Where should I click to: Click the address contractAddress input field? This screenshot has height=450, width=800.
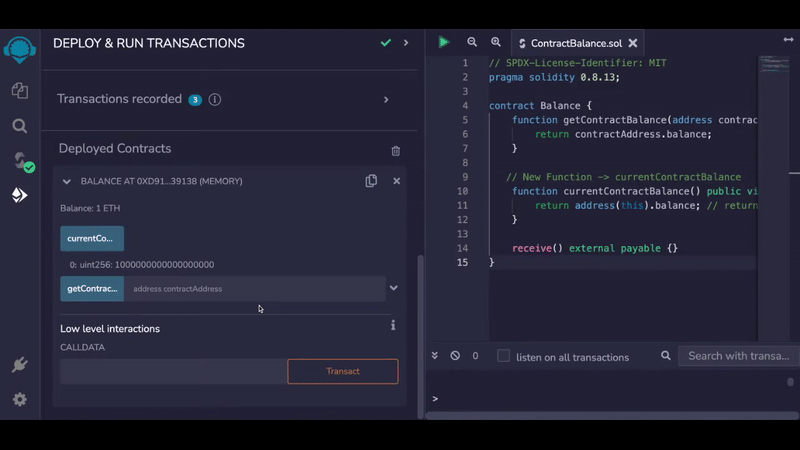[x=254, y=289]
